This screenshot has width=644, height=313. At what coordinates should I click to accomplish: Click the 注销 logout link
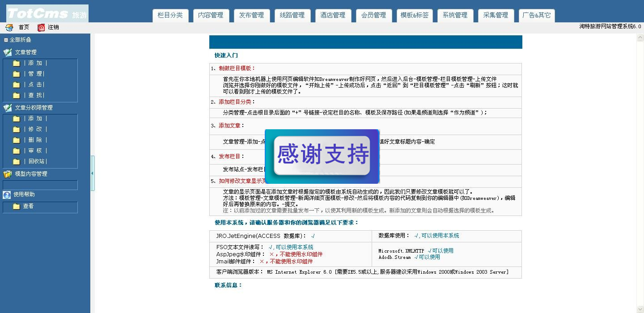coord(54,27)
